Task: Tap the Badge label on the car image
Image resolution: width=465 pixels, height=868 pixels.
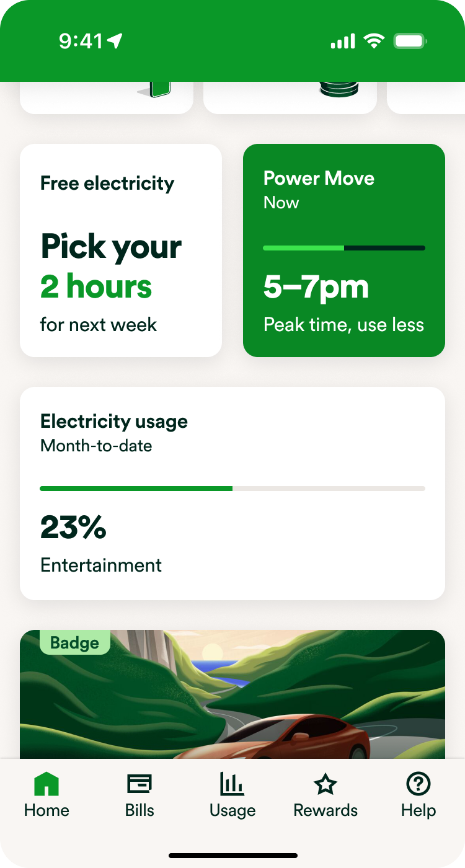Action: 74,643
